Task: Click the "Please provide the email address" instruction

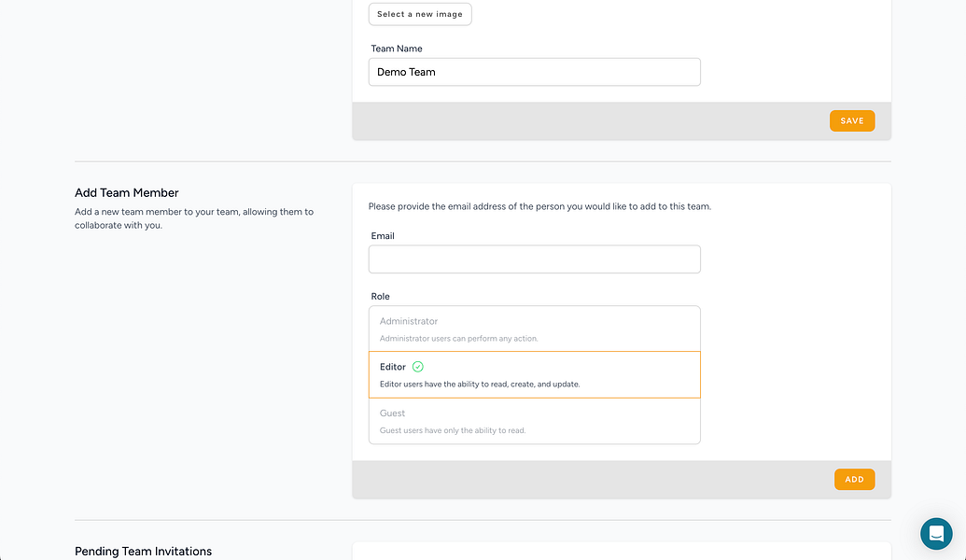Action: [539, 206]
